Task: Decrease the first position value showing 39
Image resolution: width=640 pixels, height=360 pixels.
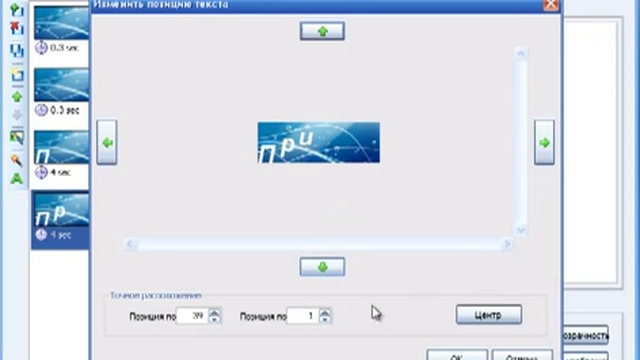Action: (x=214, y=320)
